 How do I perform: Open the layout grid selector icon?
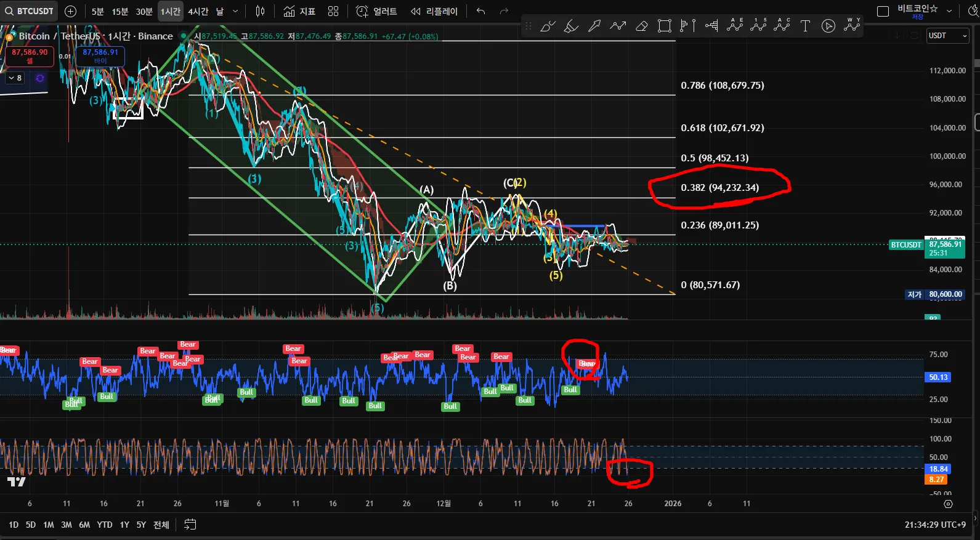tap(333, 11)
